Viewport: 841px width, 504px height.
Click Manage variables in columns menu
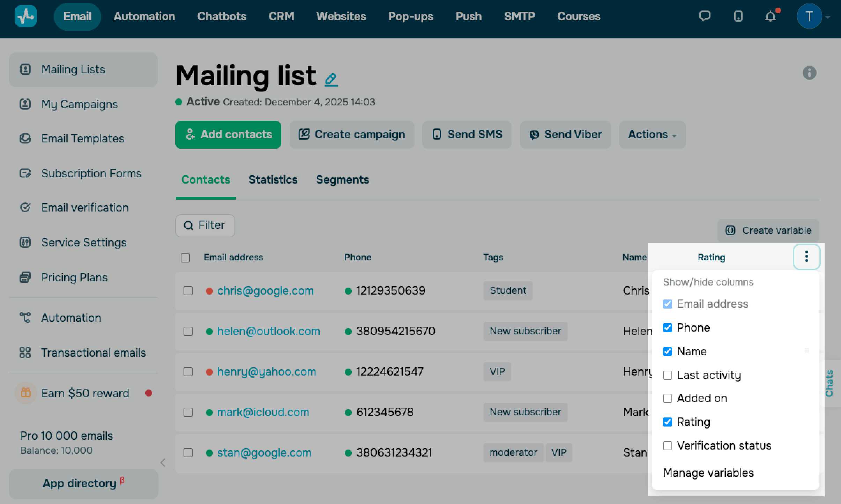708,473
